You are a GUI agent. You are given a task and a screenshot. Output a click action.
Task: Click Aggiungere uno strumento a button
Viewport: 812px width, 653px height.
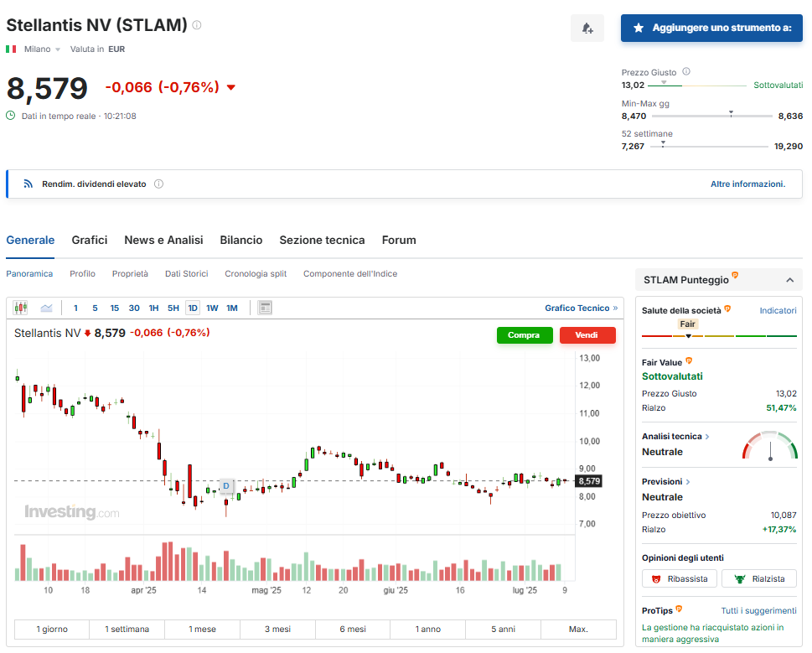point(711,28)
